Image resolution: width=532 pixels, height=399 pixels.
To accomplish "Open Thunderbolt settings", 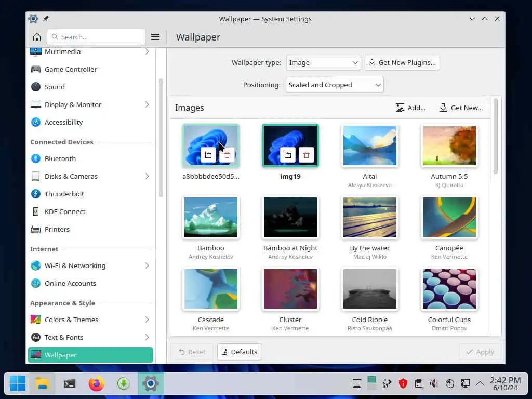I will (90, 194).
